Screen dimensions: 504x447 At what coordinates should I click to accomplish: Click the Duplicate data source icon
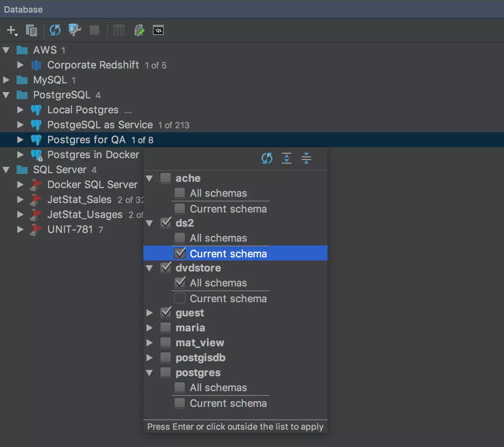click(31, 30)
